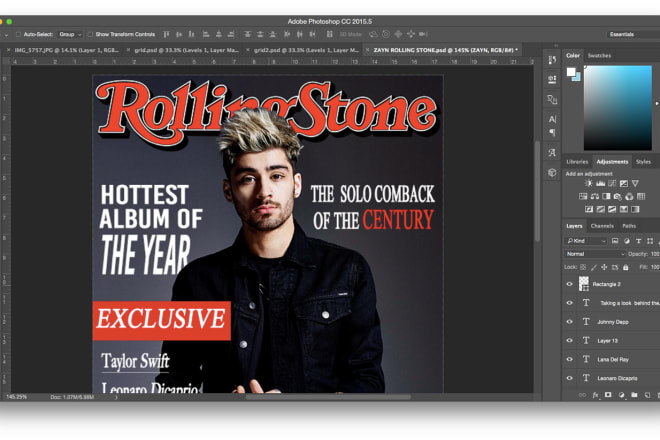Open the Auto-Select Group dropdown
Viewport: 660px width, 440px height.
[x=70, y=34]
